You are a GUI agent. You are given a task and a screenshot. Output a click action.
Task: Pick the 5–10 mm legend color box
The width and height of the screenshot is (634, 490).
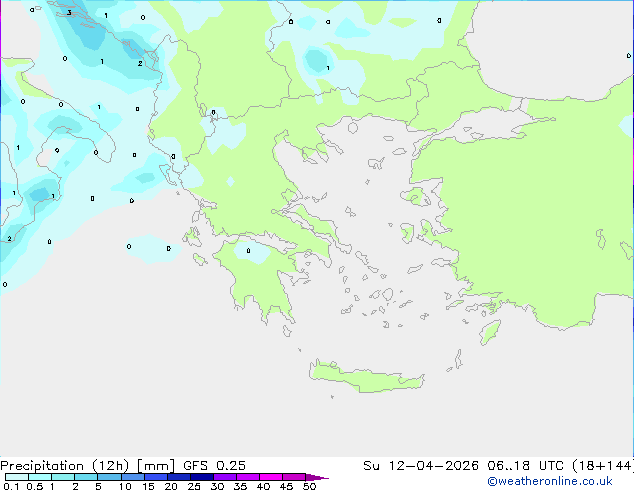[109, 477]
